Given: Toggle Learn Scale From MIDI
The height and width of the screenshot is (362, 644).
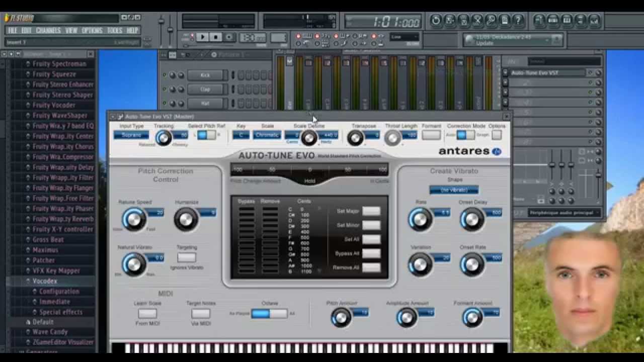Looking at the screenshot, I should (x=147, y=313).
